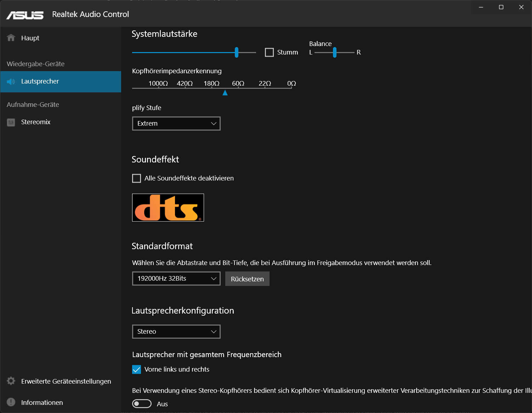532x413 pixels.
Task: Click the Informationen exclamation icon
Action: point(11,402)
